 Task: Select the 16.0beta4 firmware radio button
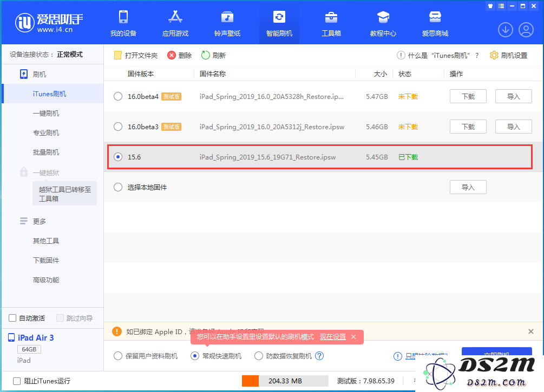118,96
